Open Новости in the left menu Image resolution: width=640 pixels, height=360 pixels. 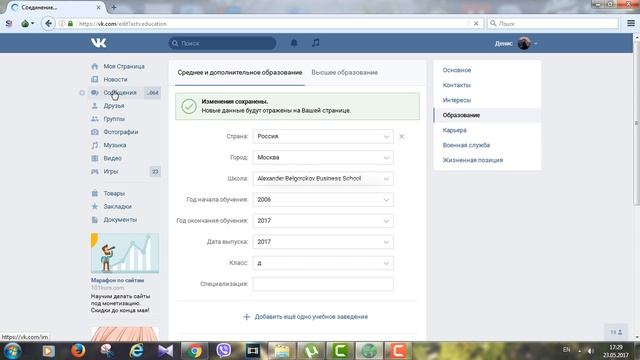[x=116, y=79]
